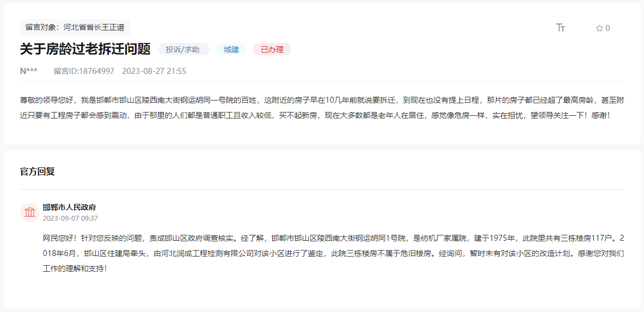This screenshot has height=312, width=644.
Task: Click the replier name 邯郸市人民政府
Action: click(70, 208)
